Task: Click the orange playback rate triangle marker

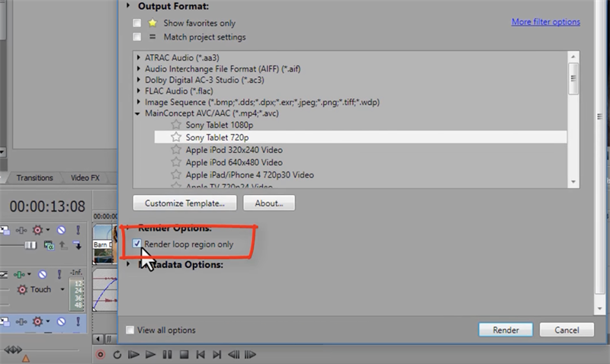Action: pos(26,359)
